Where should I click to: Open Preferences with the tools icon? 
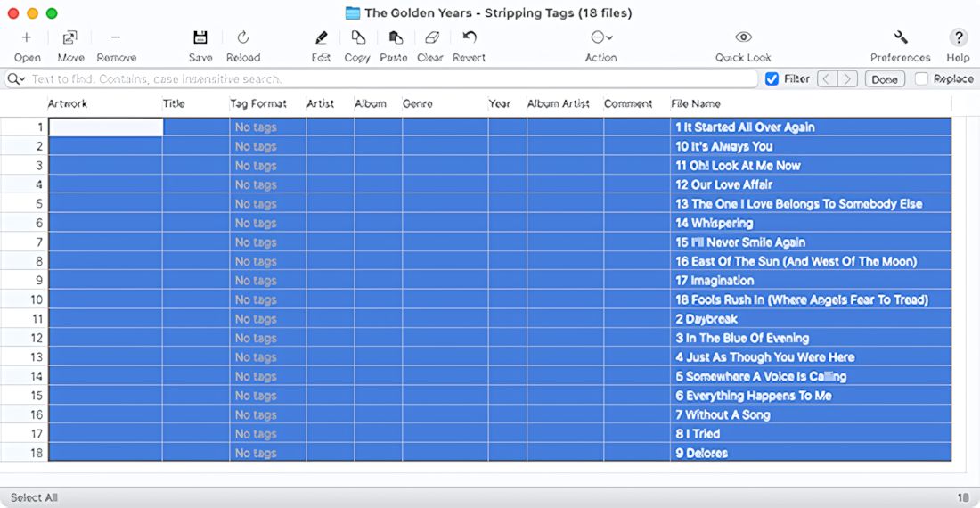point(901,37)
